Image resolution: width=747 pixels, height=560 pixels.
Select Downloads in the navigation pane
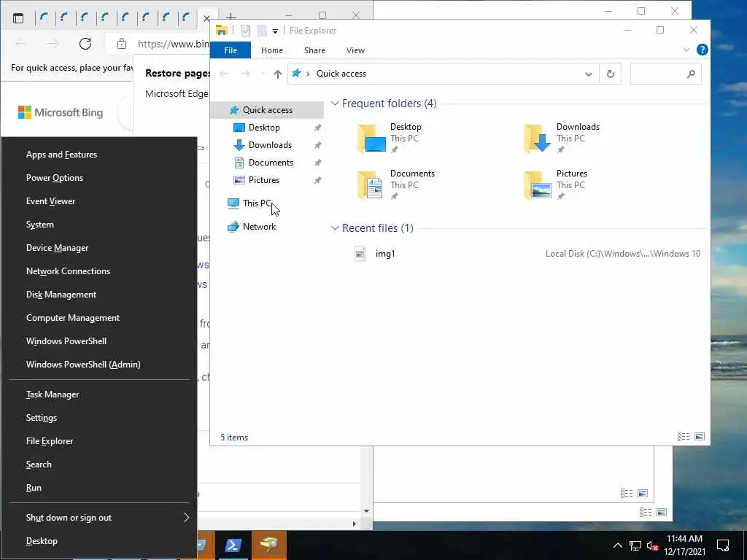point(270,145)
